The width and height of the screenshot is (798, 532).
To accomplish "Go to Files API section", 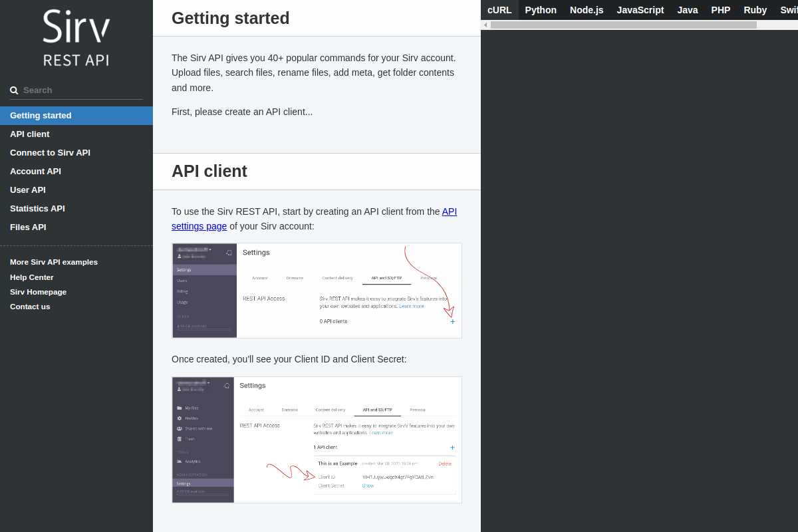I will pyautogui.click(x=76, y=227).
